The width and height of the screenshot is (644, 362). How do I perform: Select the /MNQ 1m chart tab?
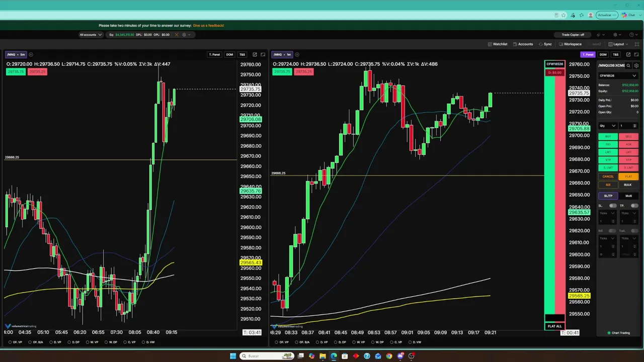tap(282, 54)
